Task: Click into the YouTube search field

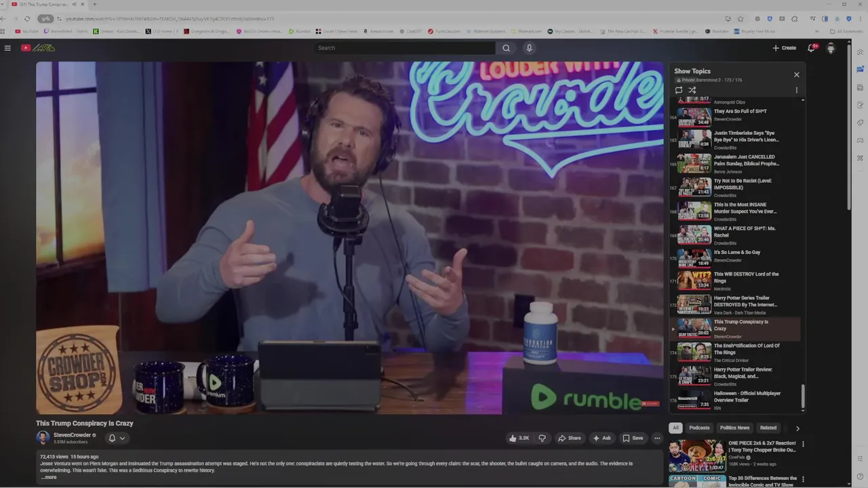Action: coord(404,48)
